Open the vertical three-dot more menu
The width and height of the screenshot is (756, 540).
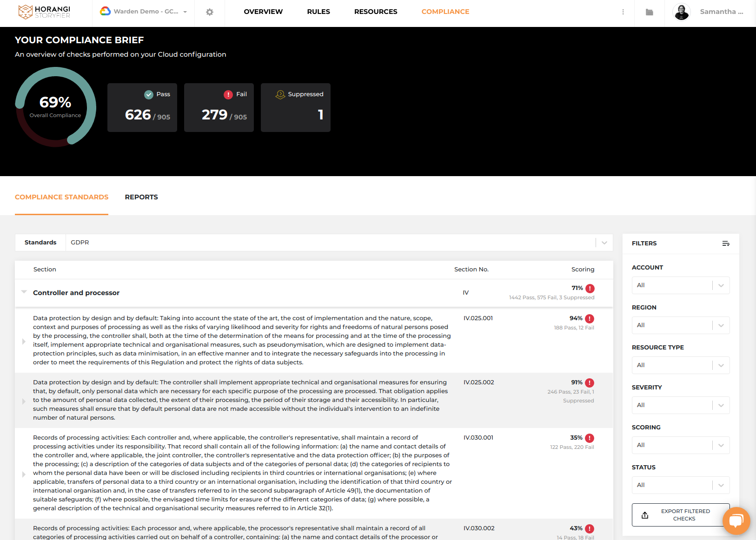tap(623, 12)
